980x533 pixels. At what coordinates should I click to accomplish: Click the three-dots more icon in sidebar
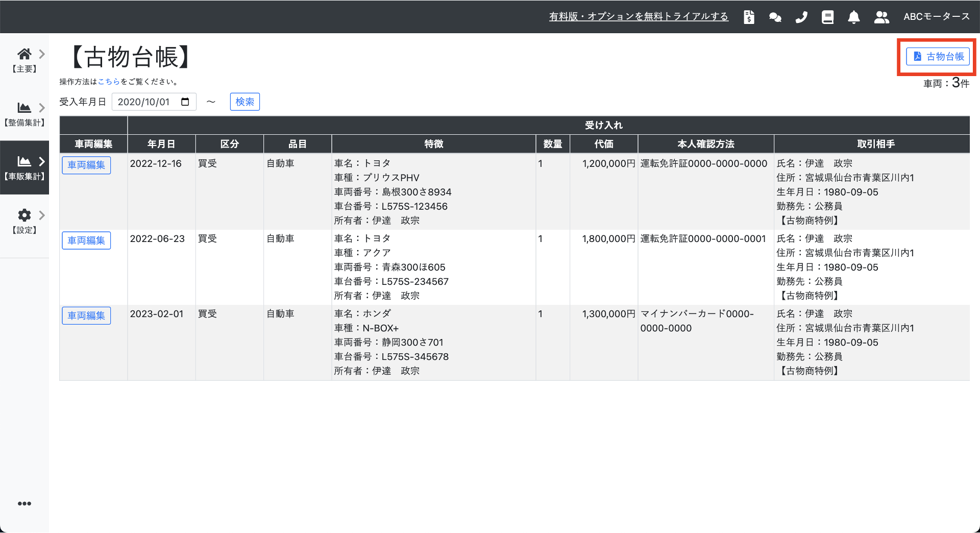[x=24, y=503]
